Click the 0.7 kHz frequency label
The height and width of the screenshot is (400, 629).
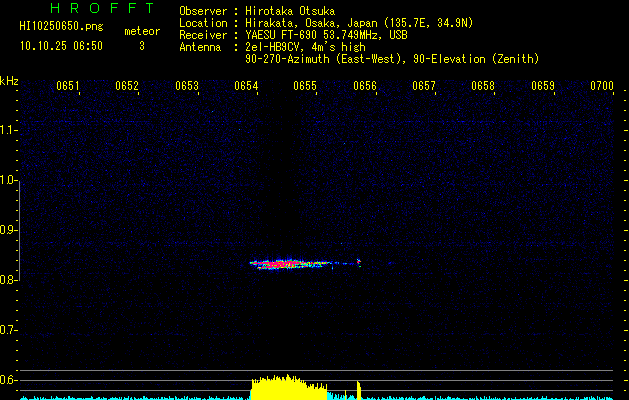pyautogui.click(x=8, y=330)
